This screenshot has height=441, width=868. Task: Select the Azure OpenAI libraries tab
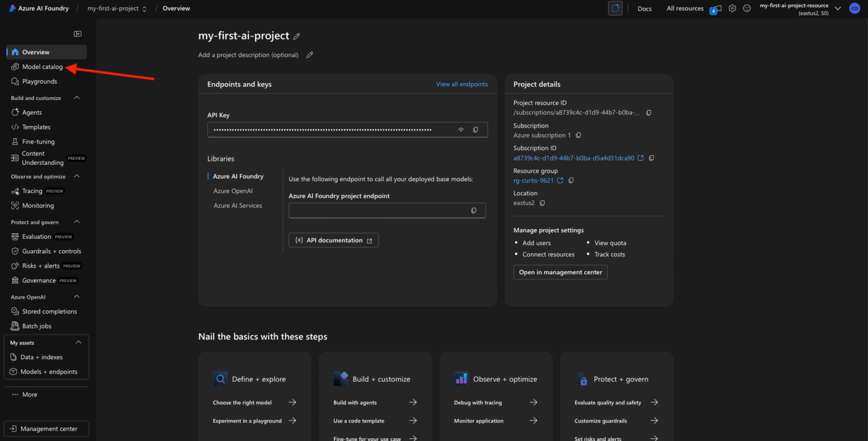pyautogui.click(x=233, y=191)
